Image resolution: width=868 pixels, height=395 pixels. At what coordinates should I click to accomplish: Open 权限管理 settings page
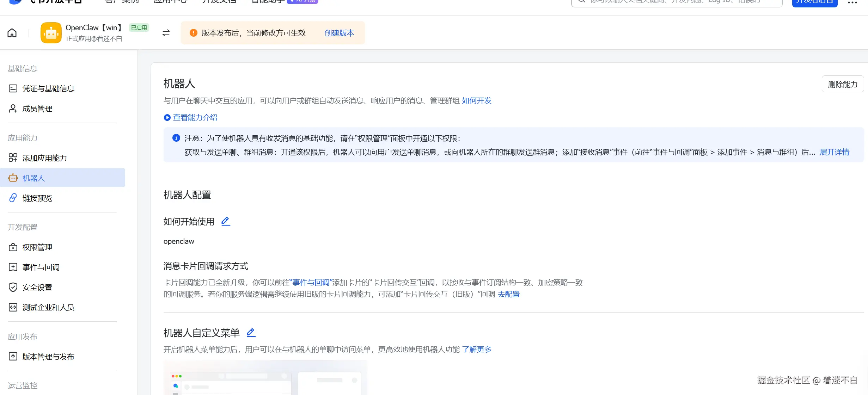coord(37,247)
